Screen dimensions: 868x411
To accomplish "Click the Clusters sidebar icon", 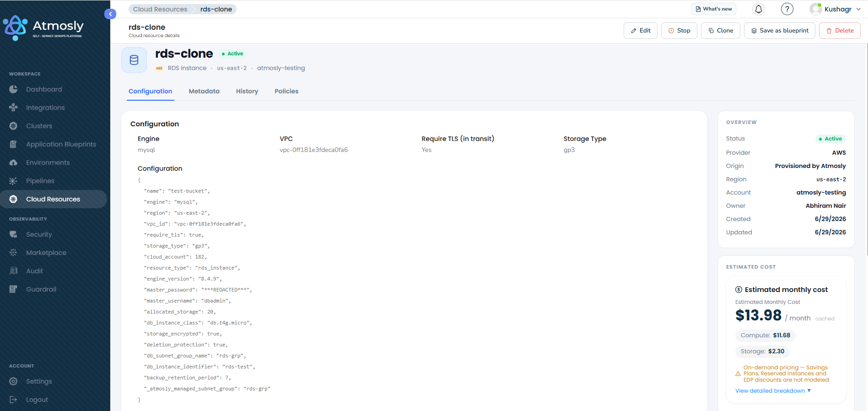I will (13, 126).
